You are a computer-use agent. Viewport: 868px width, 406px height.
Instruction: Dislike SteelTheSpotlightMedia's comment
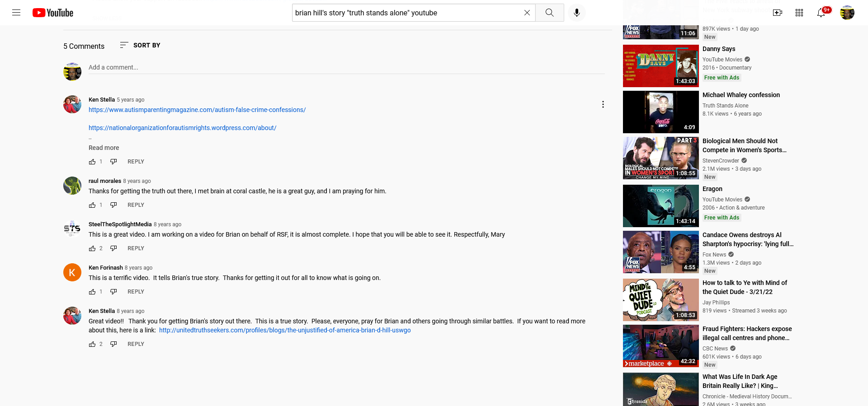coord(113,248)
